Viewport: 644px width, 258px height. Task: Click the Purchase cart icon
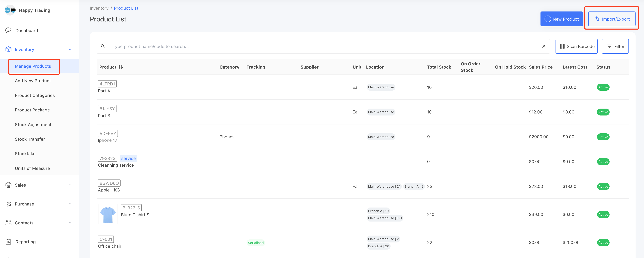tap(8, 204)
